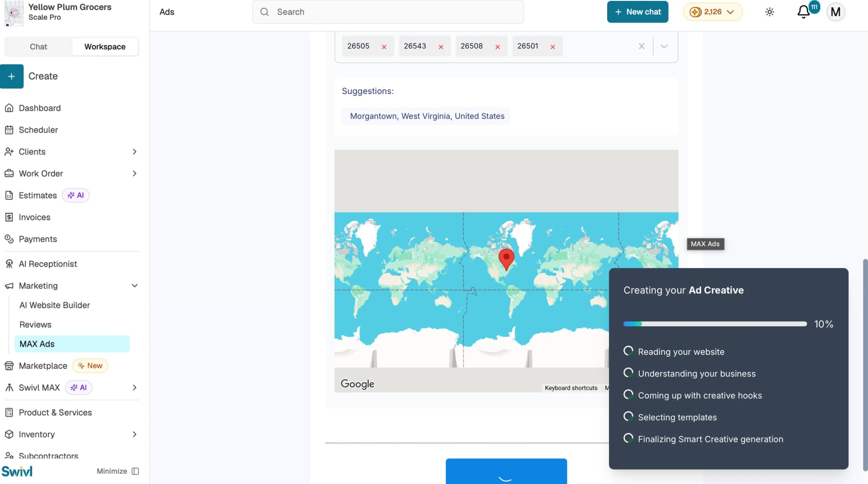Collapse the Marketing section
The image size is (868, 484).
pos(134,286)
